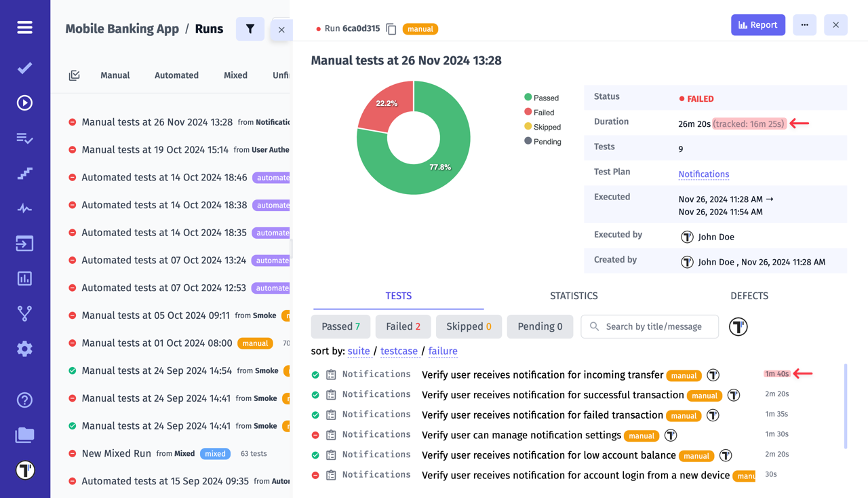The image size is (868, 498).
Task: Click the Report button
Action: (x=757, y=24)
